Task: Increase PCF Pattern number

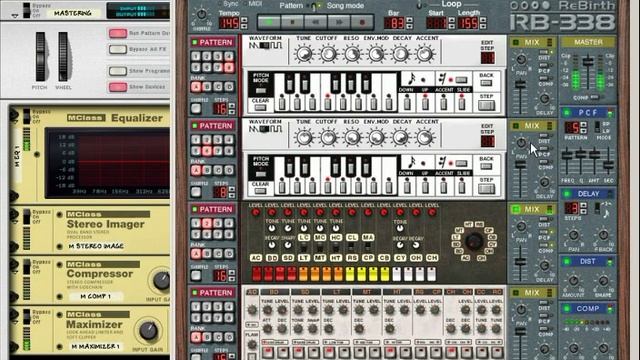Action: click(584, 125)
